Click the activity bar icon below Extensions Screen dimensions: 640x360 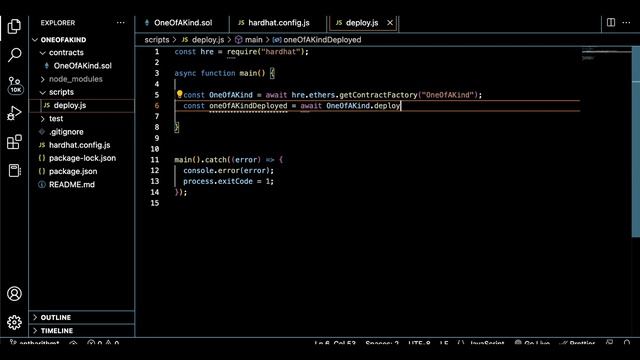click(14, 170)
